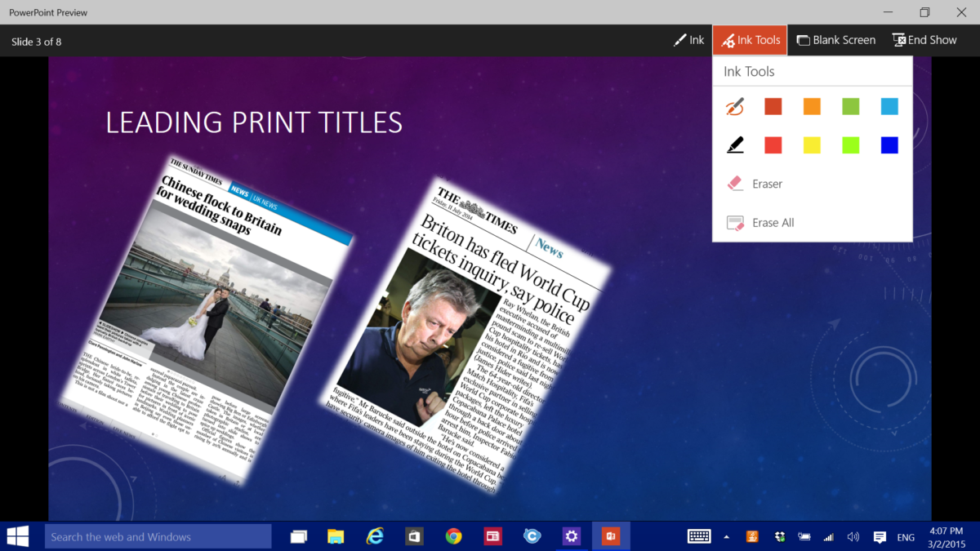
Task: Select the Pen ink tool
Action: [x=733, y=106]
